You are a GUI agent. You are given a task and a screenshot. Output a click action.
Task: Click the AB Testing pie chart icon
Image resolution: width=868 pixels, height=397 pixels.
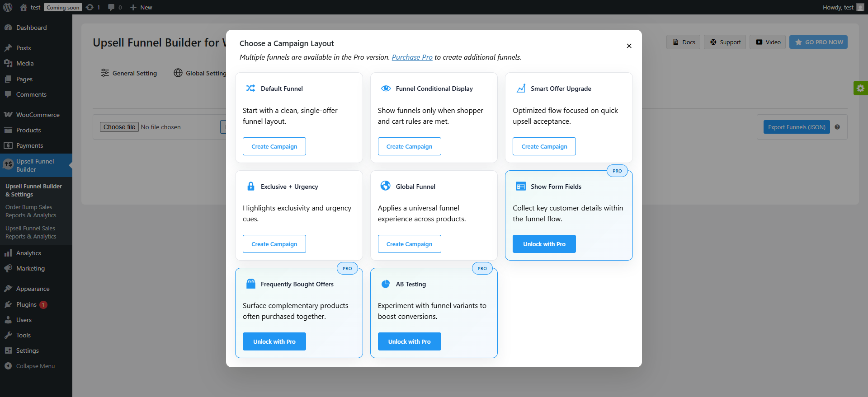click(x=386, y=284)
